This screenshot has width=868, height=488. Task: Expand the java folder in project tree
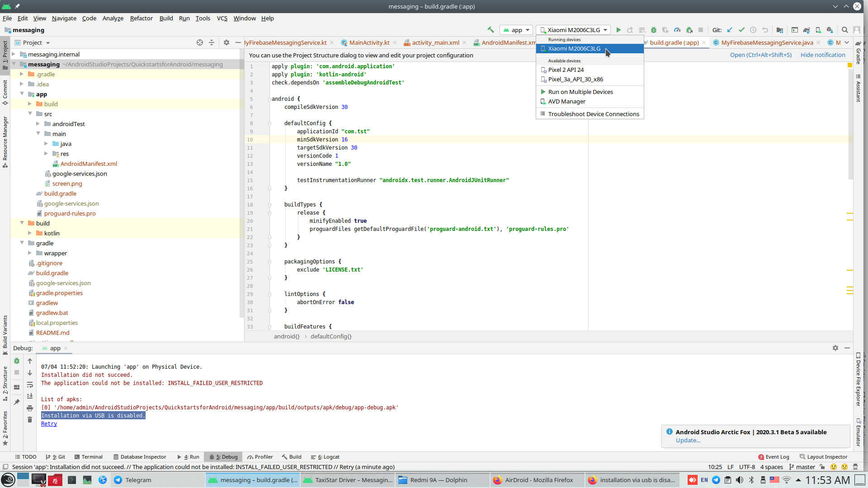click(x=46, y=144)
